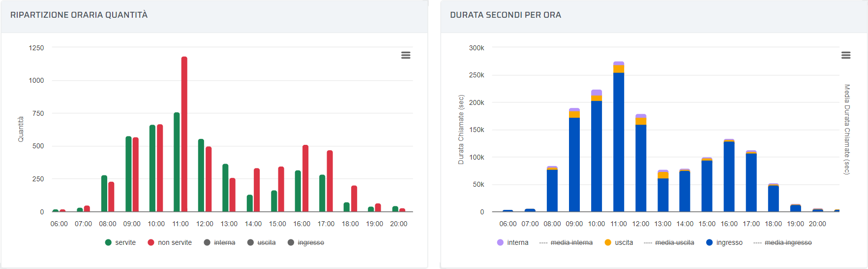868x269 pixels.
Task: Enable the 'ingresso' series in quantity chart
Action: (x=306, y=242)
